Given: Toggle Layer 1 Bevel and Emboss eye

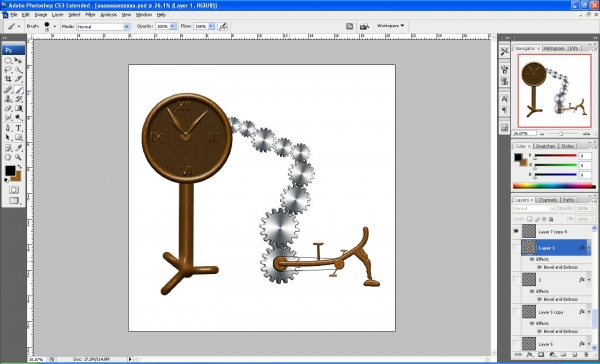Looking at the screenshot, I should pyautogui.click(x=540, y=267).
